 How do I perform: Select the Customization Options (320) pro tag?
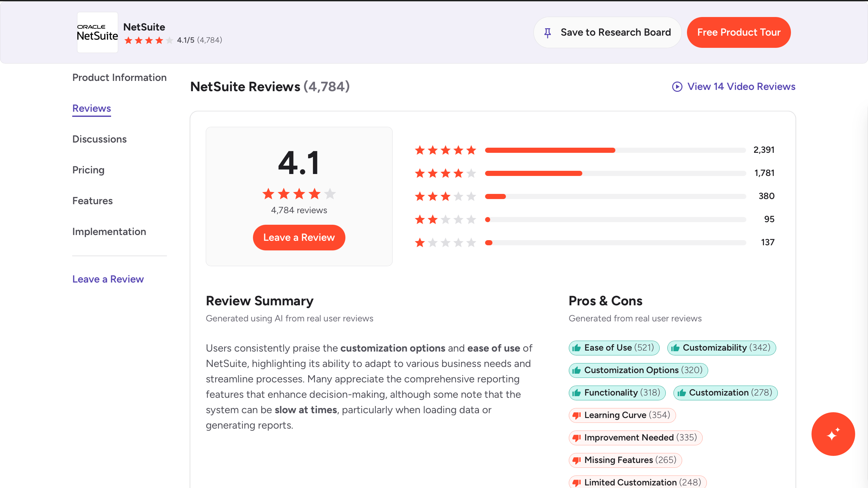(x=638, y=370)
